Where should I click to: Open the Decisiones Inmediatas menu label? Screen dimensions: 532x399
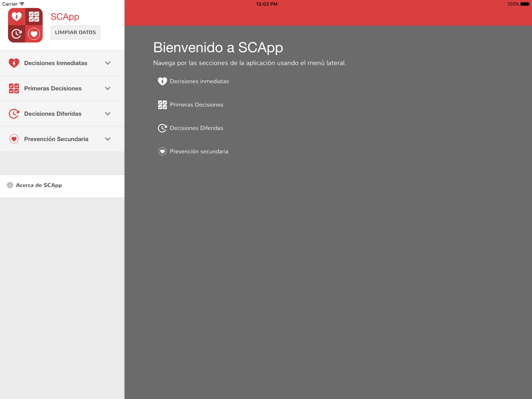[x=55, y=63]
